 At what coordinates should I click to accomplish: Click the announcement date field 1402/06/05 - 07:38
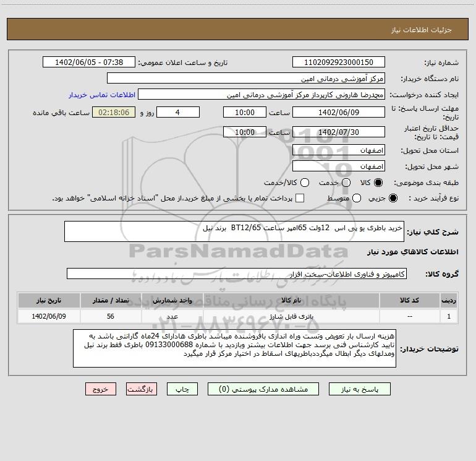[x=89, y=62]
